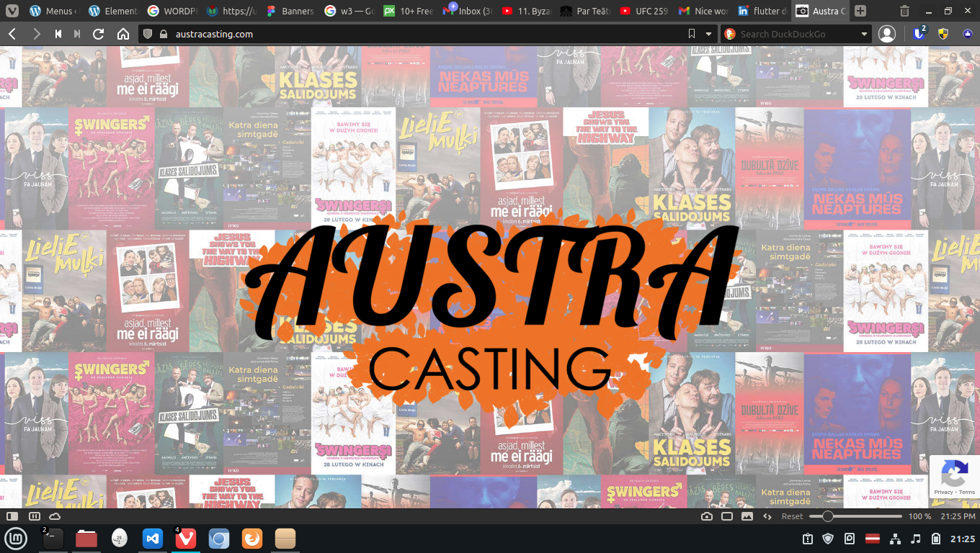Screen dimensions: 980x553
Task: Click the Fast Forward navigation button
Action: click(77, 34)
